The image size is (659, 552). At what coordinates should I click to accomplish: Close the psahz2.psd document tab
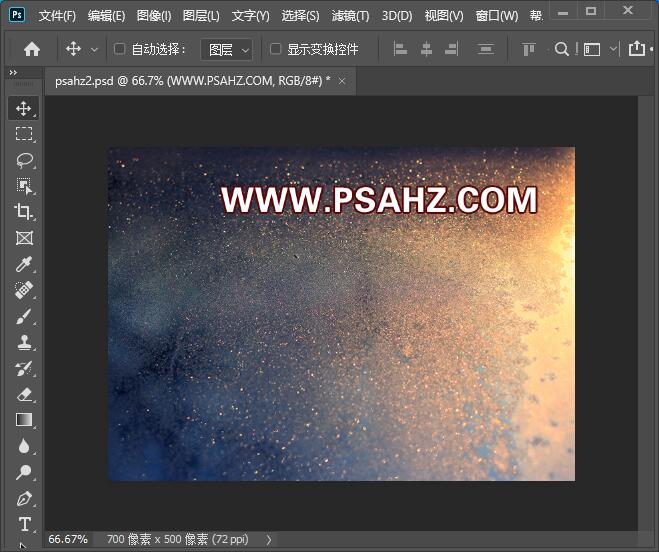tap(342, 81)
